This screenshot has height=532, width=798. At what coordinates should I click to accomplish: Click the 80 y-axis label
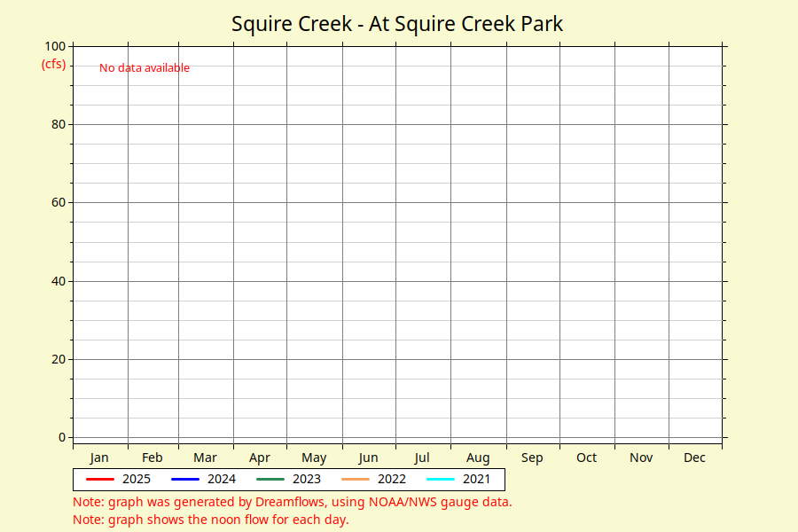click(59, 124)
